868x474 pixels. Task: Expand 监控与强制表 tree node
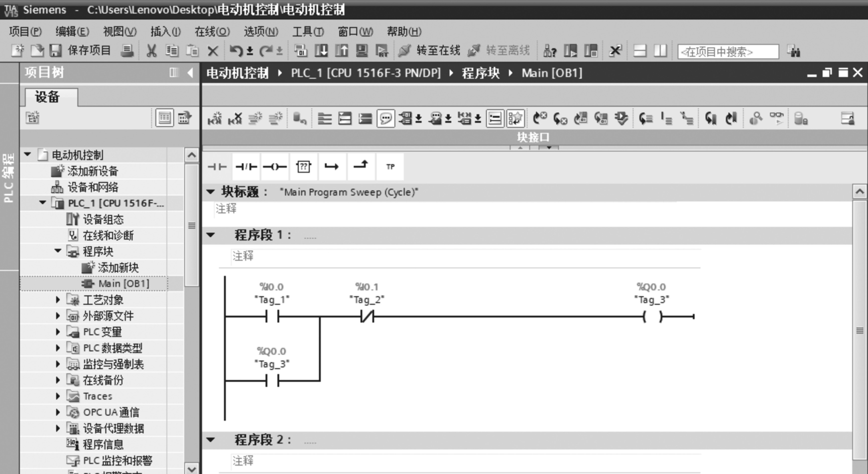(58, 364)
